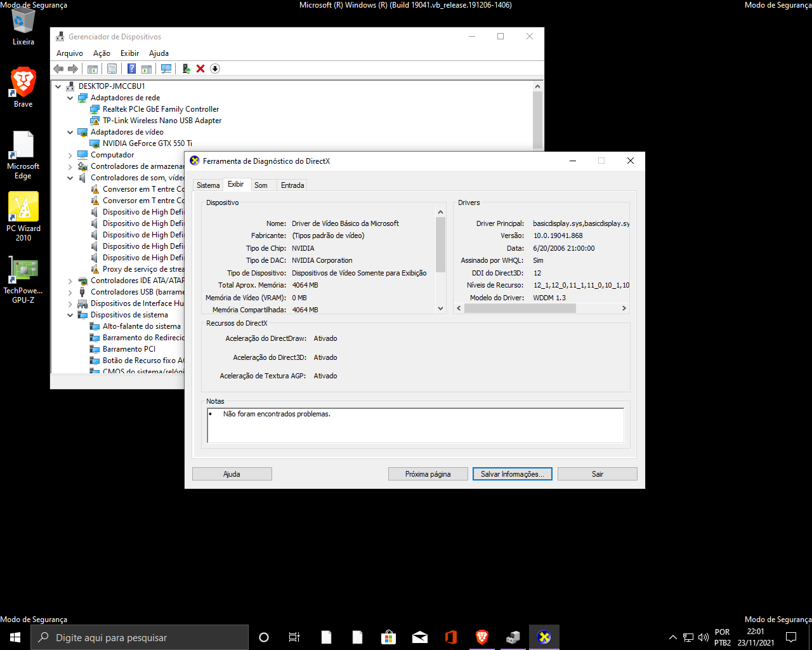Expand Controladores USB node

[70, 292]
